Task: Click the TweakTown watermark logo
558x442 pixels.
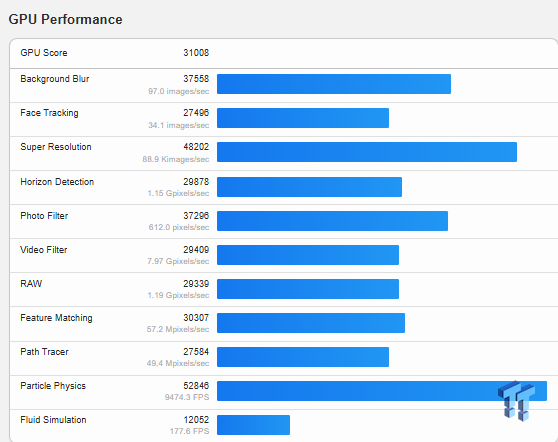Action: (516, 401)
